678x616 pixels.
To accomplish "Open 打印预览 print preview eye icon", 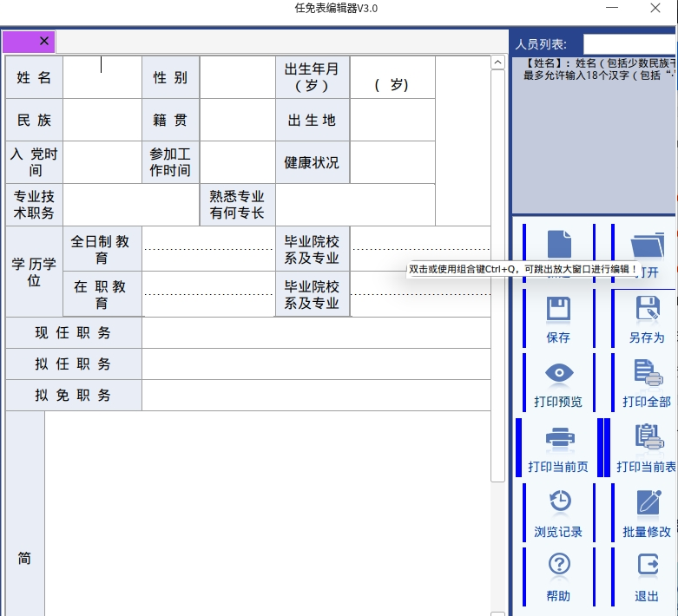I will click(559, 372).
